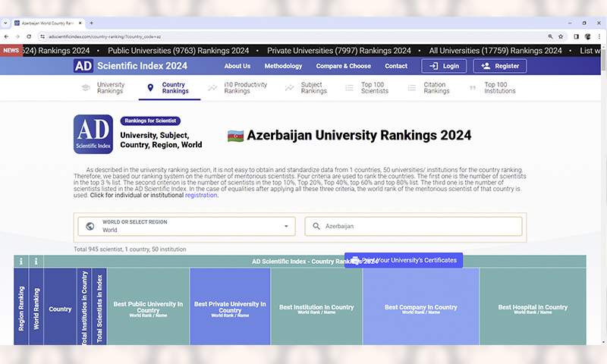Open site information icon in the address bar

tap(42, 36)
